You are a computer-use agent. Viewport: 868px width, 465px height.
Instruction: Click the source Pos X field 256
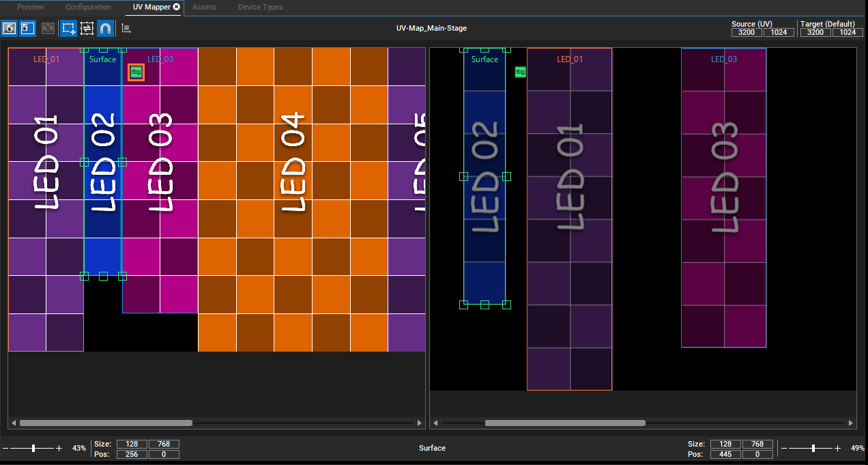click(x=132, y=454)
